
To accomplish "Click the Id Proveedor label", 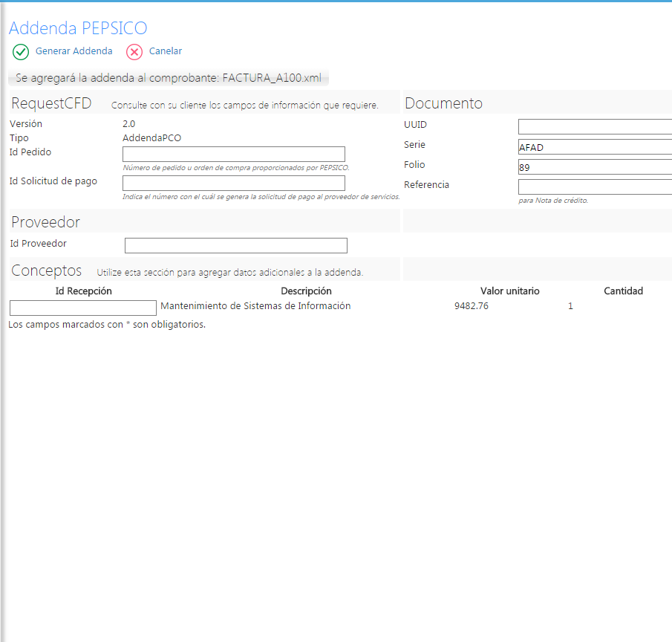I will (x=38, y=244).
